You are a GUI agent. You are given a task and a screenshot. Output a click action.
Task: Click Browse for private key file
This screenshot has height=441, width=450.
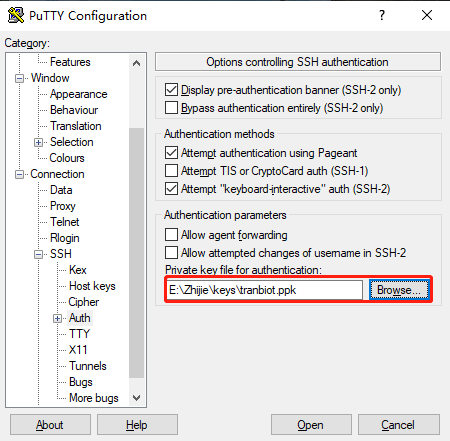click(x=399, y=290)
